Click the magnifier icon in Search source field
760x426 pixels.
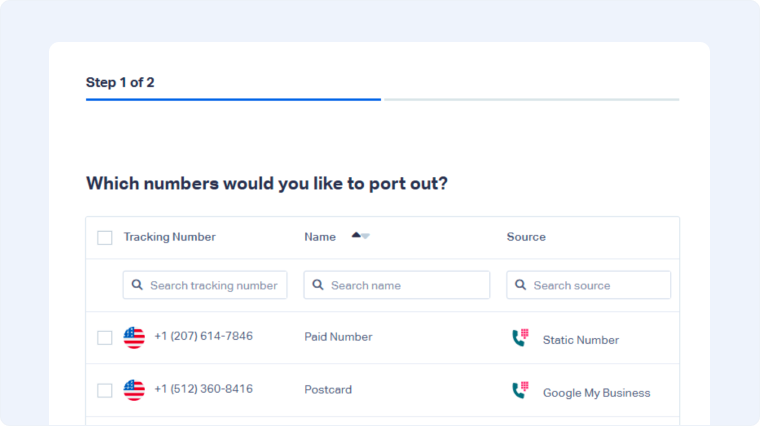(x=521, y=285)
